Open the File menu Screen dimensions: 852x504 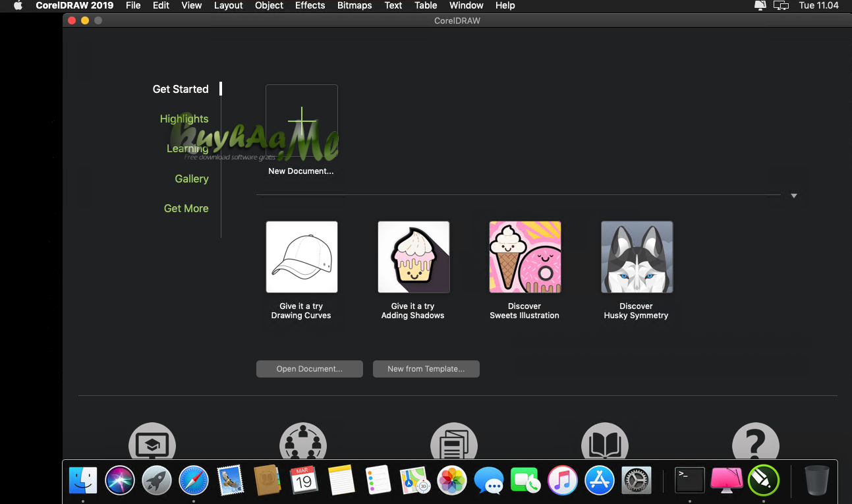tap(133, 5)
